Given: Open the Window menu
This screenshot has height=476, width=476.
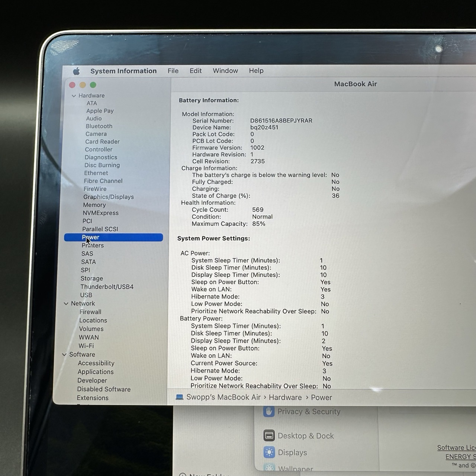Looking at the screenshot, I should coord(225,71).
